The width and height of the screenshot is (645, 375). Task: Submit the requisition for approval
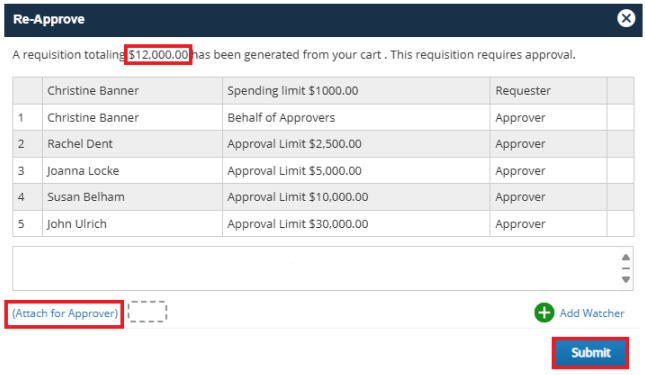[590, 353]
